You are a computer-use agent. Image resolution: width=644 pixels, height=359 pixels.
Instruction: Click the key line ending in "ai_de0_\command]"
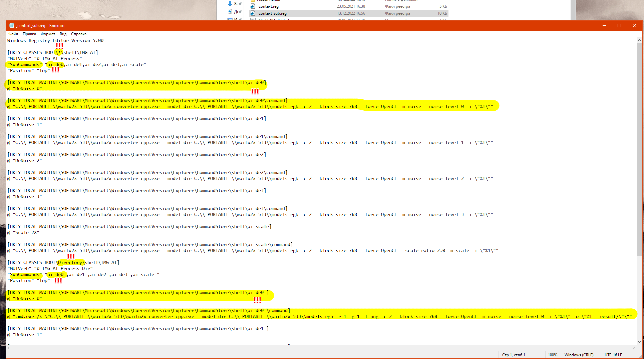pos(149,311)
